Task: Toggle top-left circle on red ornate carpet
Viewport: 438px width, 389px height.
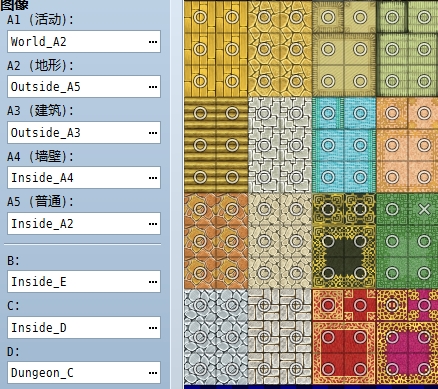Action: click(x=328, y=305)
